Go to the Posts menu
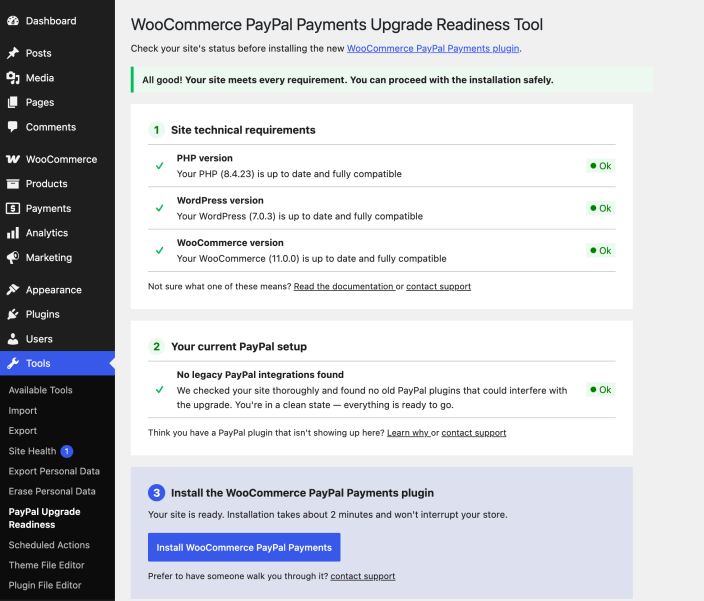Image resolution: width=704 pixels, height=601 pixels. [57, 53]
